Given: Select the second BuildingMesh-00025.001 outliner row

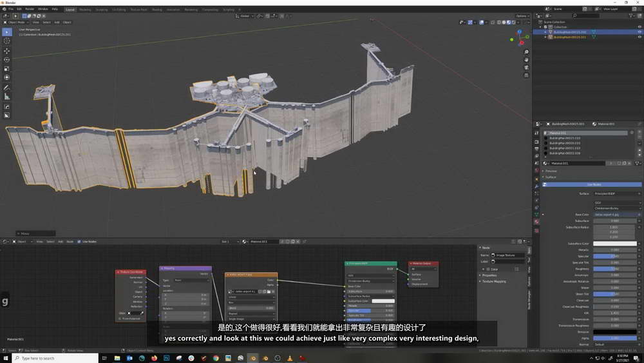Looking at the screenshot, I should click(x=570, y=37).
